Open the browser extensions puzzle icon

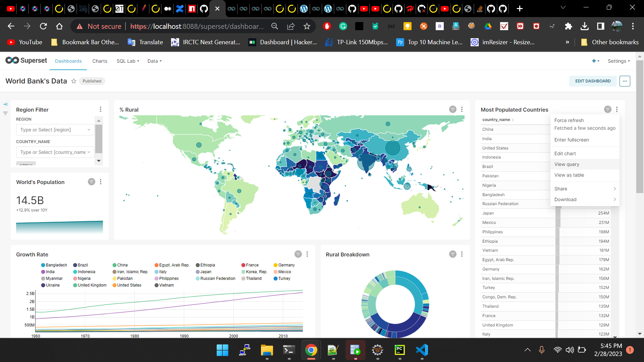[x=568, y=26]
